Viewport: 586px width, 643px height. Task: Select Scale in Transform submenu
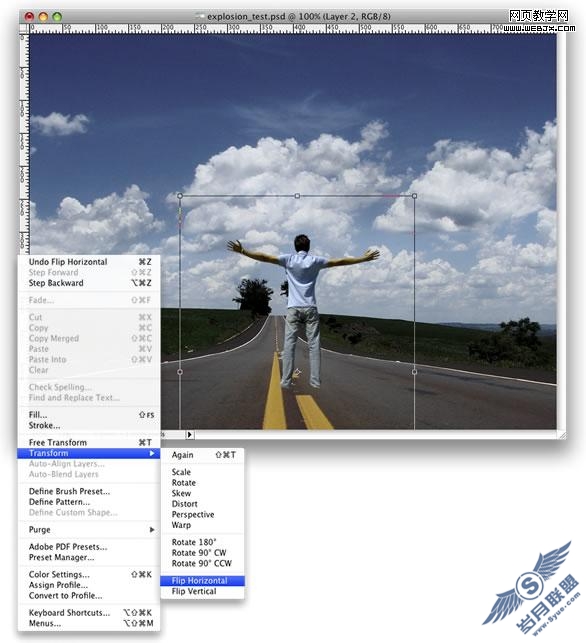tap(203, 472)
